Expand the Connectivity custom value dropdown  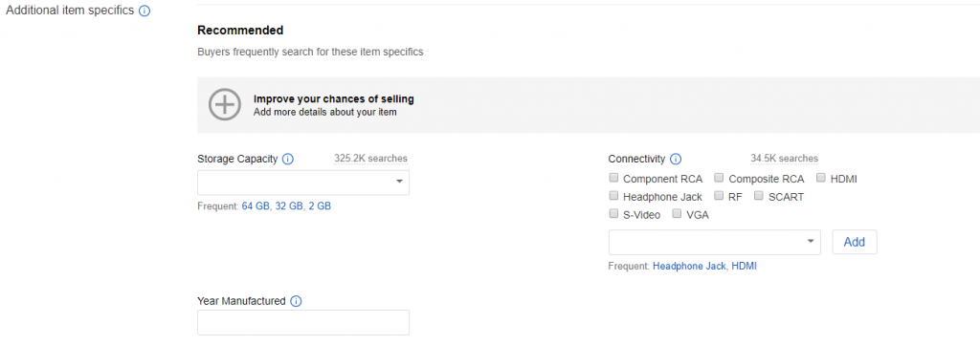point(714,242)
